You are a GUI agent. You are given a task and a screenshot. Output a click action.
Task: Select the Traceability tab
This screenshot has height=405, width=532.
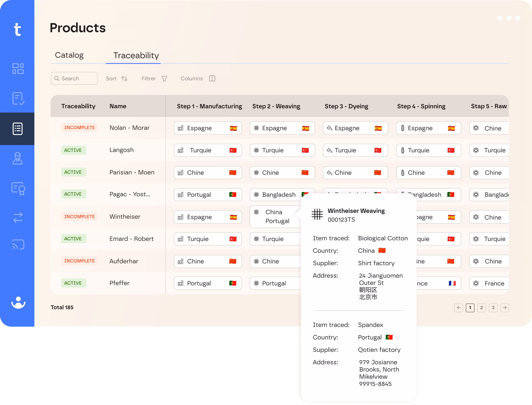(136, 56)
